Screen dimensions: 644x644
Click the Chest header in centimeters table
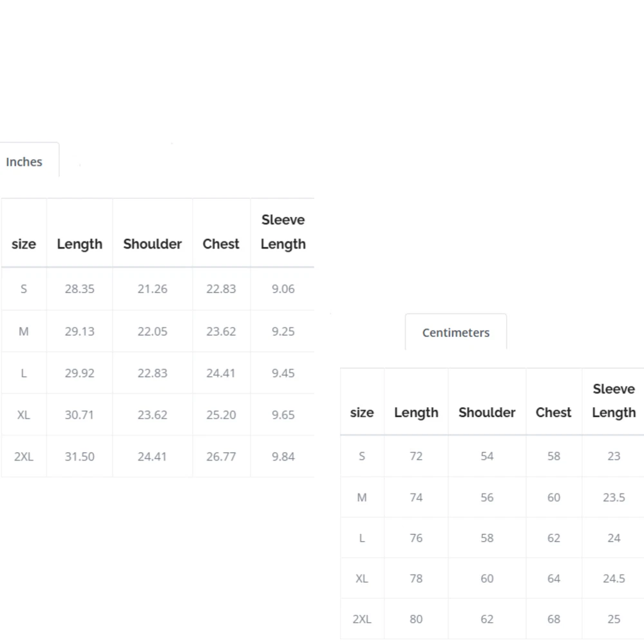(553, 412)
